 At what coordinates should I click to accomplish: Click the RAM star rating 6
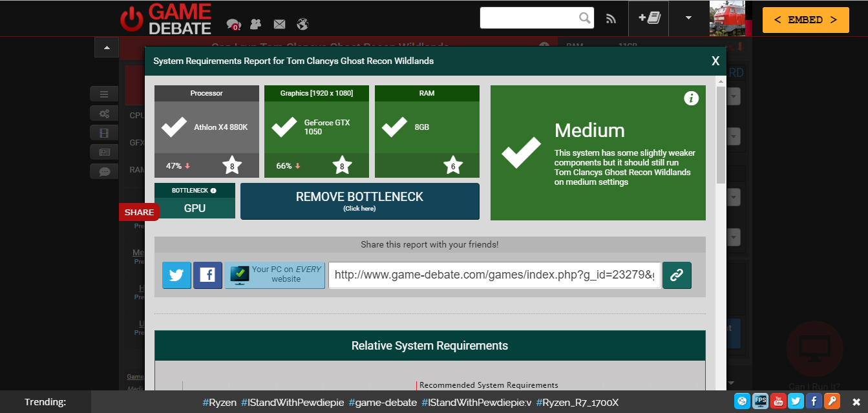pyautogui.click(x=453, y=165)
